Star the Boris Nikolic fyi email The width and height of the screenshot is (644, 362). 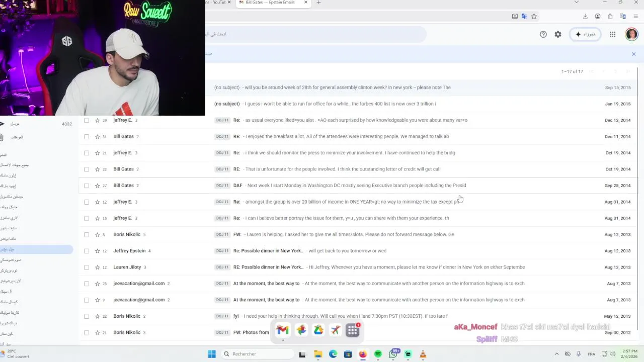pyautogui.click(x=97, y=316)
